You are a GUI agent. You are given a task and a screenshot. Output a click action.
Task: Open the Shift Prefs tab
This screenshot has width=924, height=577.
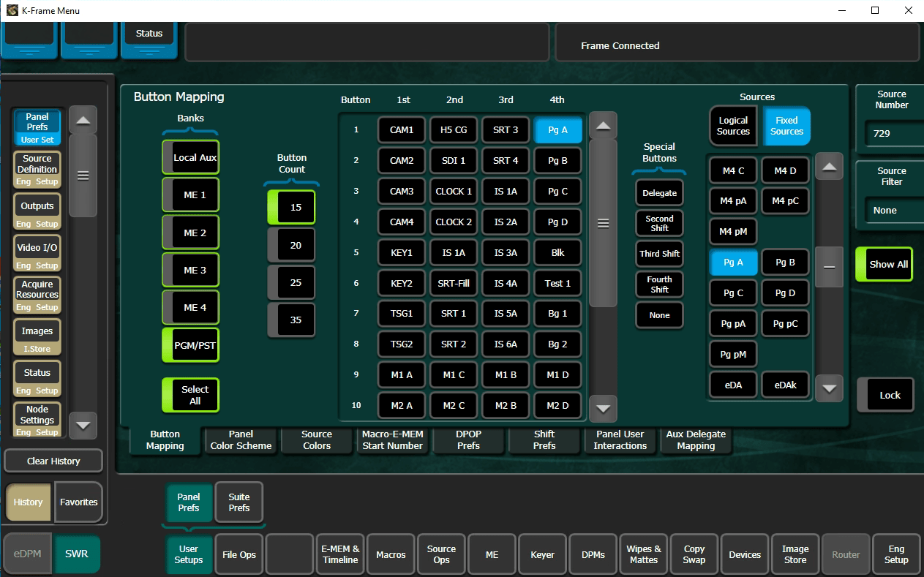click(x=544, y=440)
